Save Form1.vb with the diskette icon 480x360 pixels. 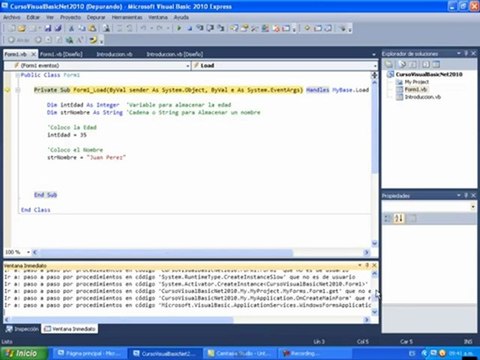48,29
